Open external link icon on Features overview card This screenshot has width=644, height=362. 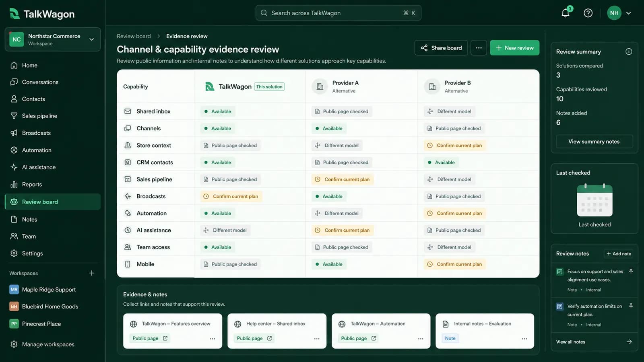click(165, 338)
